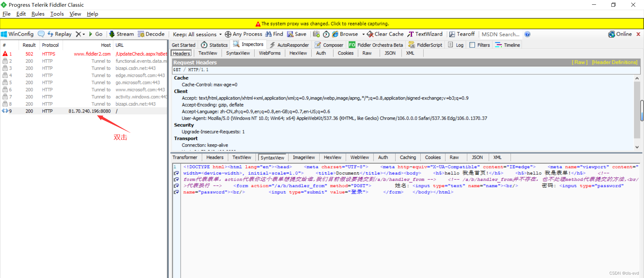Open Fiddler Orchestra Beta tab

(376, 45)
